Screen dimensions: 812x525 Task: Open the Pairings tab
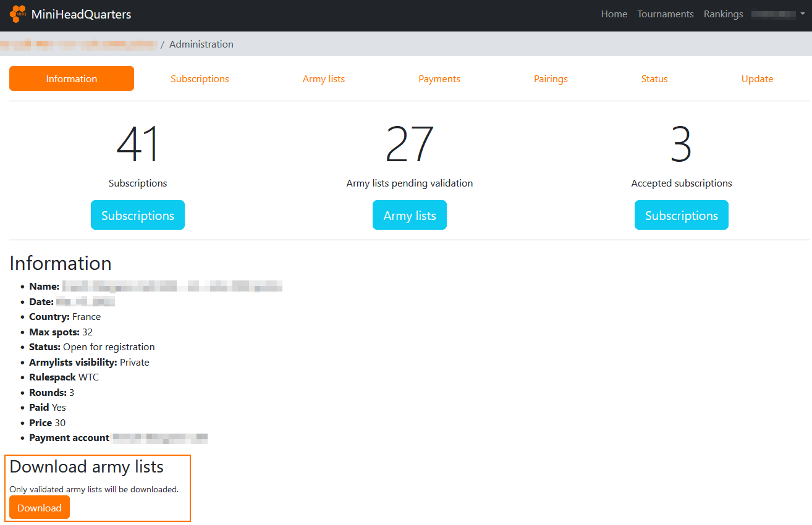tap(551, 79)
